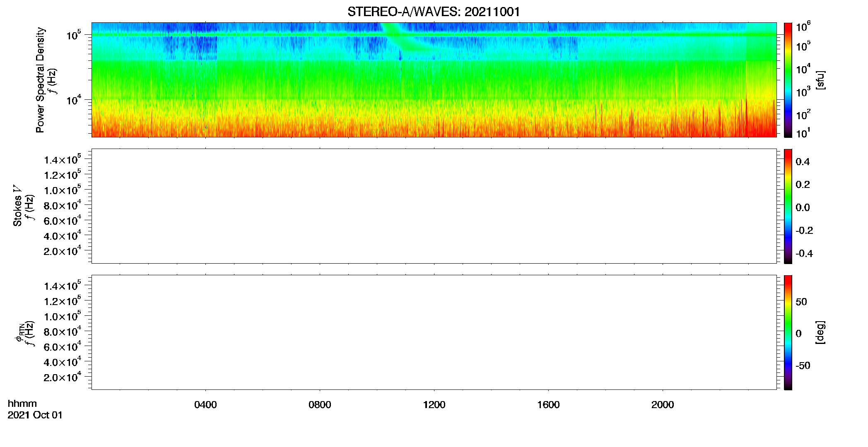The height and width of the screenshot is (447, 868).
Task: Click the 0.0 value on Stokes V color bar
Action: pyautogui.click(x=803, y=208)
